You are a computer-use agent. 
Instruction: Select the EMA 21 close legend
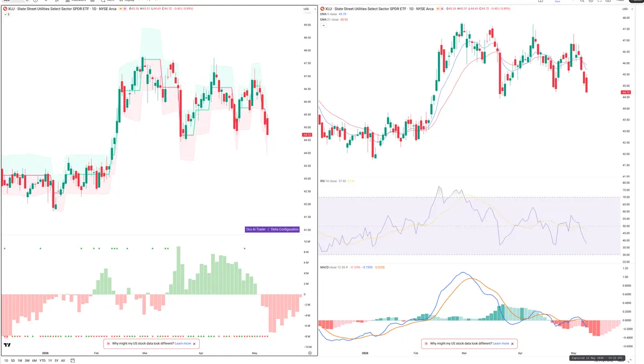[x=330, y=19]
